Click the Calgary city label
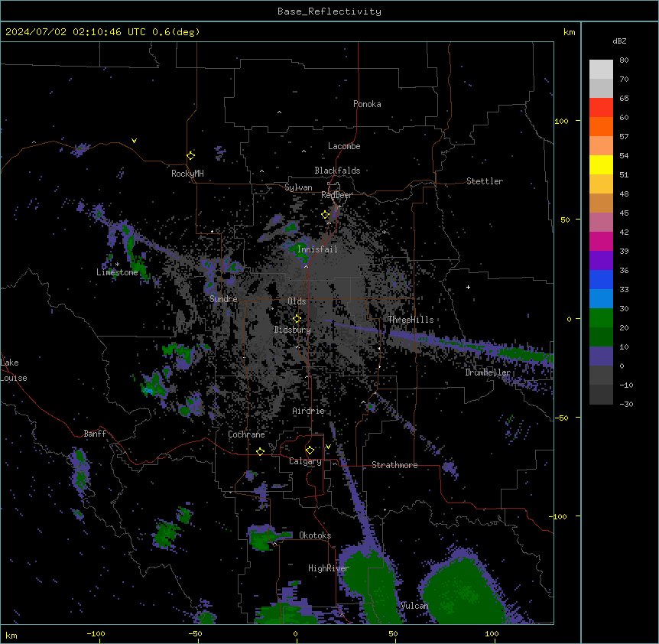This screenshot has height=644, width=659. coord(306,461)
